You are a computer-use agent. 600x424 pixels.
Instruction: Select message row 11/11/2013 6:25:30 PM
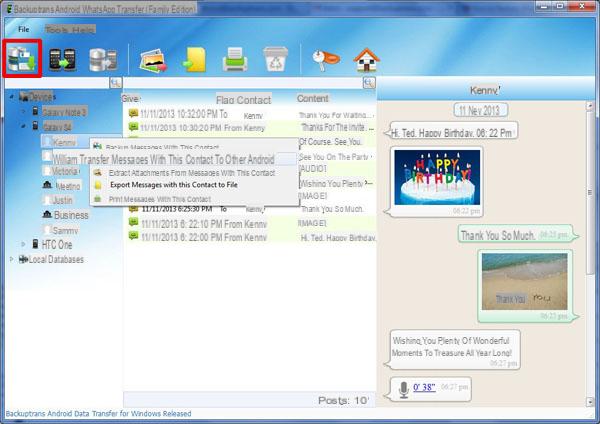251,209
